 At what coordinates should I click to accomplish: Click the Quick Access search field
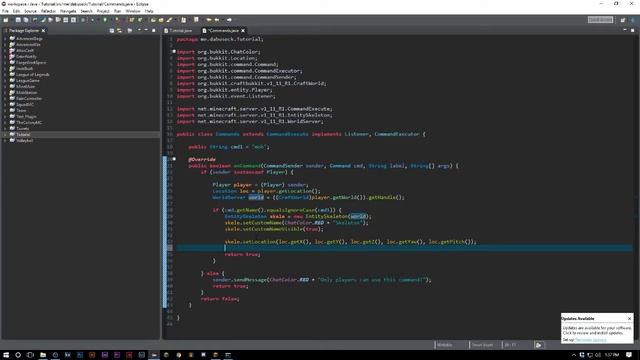[x=600, y=20]
